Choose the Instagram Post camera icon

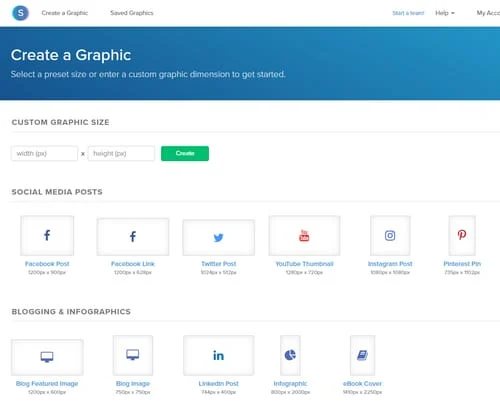390,236
